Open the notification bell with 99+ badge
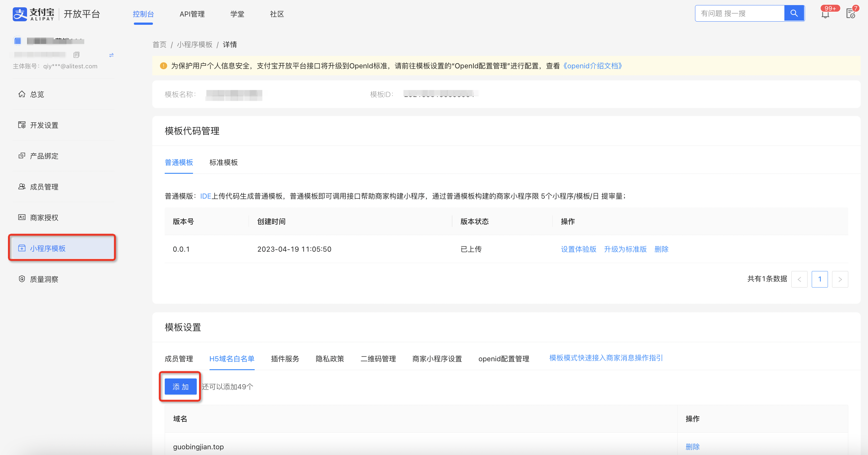Screen dimensions: 868x455 tap(825, 14)
